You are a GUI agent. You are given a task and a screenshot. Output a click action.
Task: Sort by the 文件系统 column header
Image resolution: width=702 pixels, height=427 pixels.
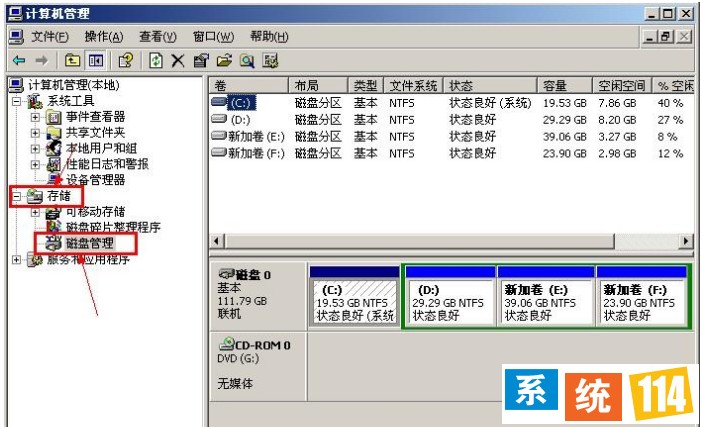point(413,85)
